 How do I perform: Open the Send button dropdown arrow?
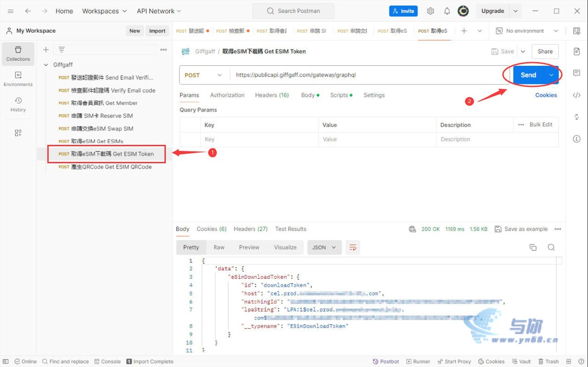click(551, 75)
